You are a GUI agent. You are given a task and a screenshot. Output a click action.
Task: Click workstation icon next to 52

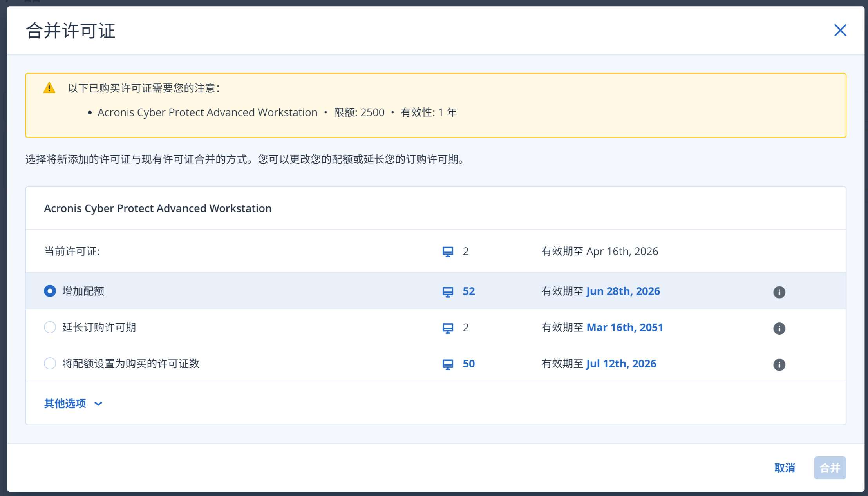pyautogui.click(x=448, y=292)
